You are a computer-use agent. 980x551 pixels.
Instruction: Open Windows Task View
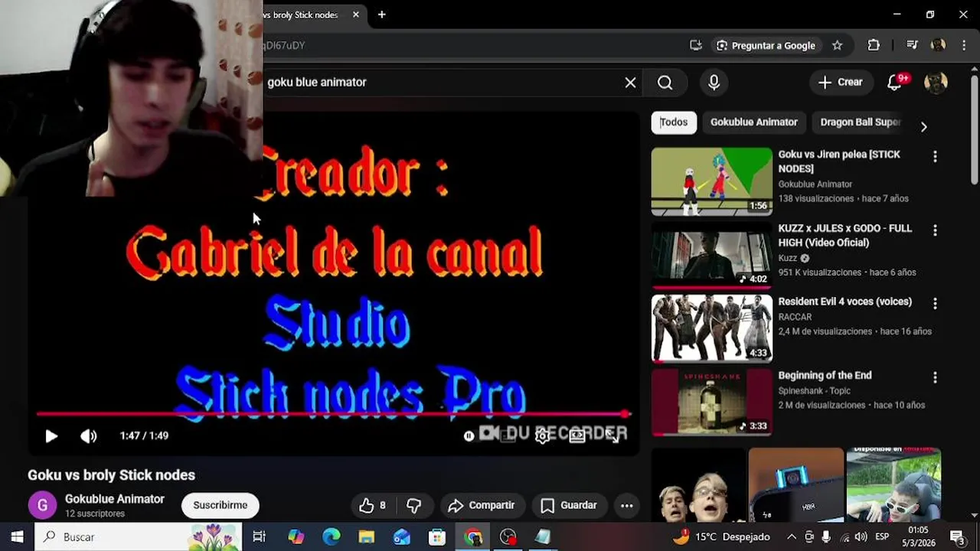pyautogui.click(x=259, y=536)
